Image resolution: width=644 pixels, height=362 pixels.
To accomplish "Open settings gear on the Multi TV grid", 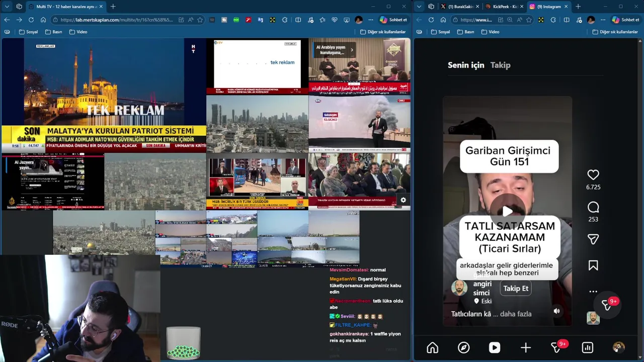I will 403,200.
